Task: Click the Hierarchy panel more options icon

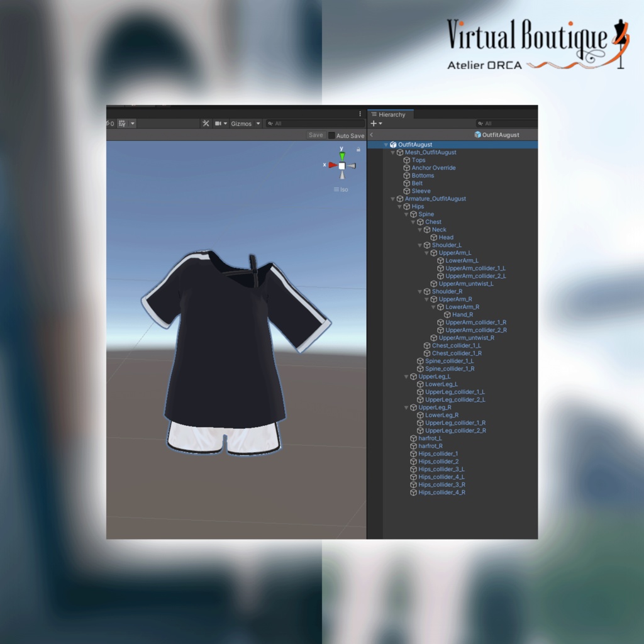Action: click(x=360, y=113)
